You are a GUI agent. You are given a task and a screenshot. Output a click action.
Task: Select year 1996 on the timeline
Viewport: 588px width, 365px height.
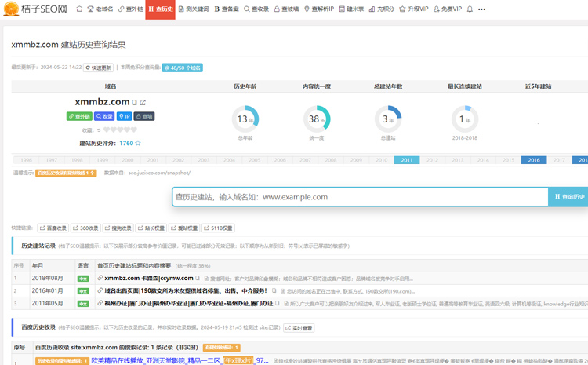[26, 160]
